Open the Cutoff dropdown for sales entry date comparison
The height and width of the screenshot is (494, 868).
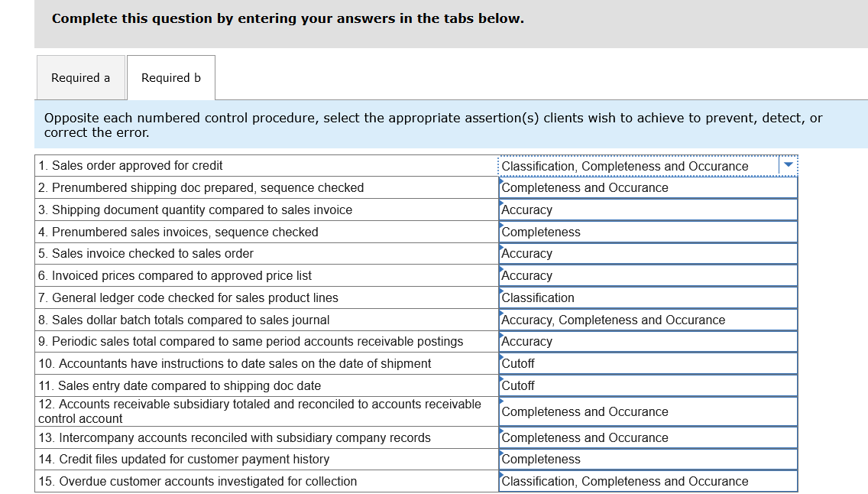pos(648,385)
